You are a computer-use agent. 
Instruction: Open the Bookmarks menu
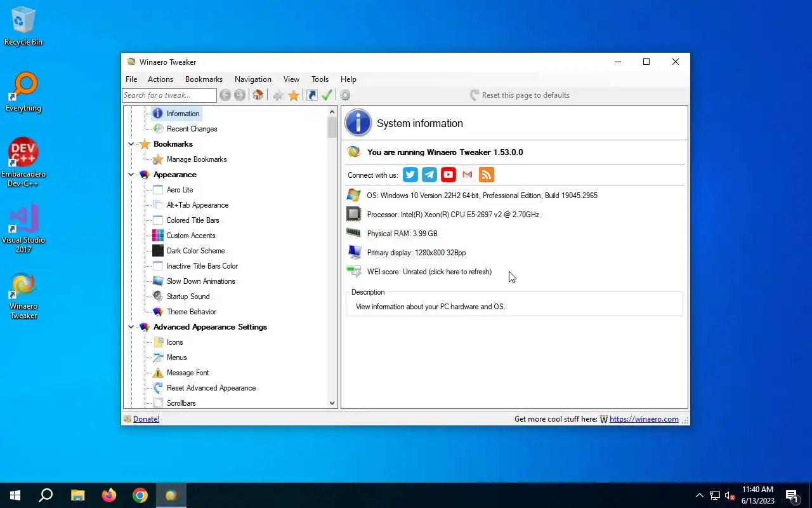[x=204, y=79]
